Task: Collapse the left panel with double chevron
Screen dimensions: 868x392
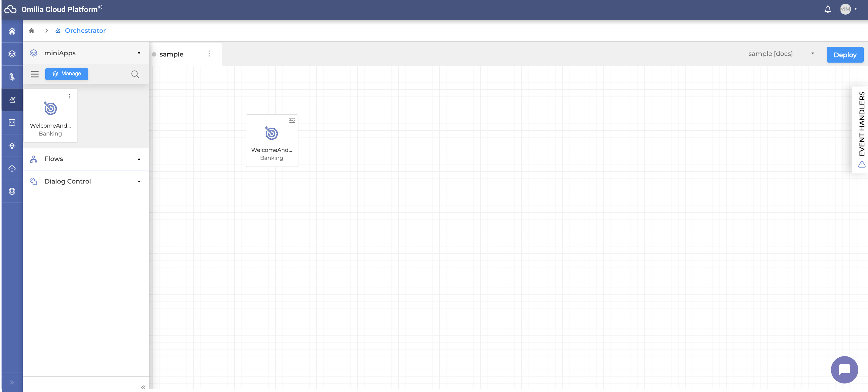Action: tap(143, 387)
